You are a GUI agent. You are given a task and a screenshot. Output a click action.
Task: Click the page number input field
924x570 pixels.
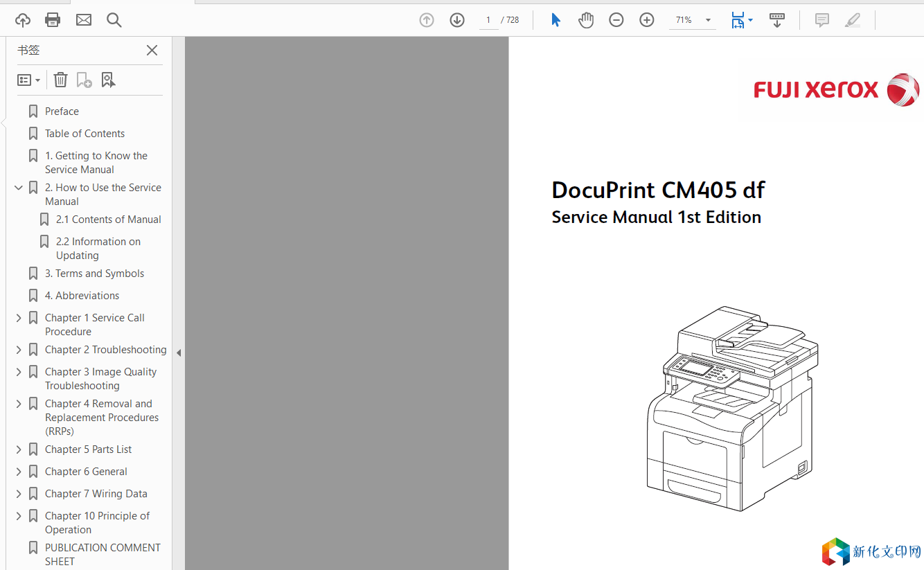coord(488,20)
